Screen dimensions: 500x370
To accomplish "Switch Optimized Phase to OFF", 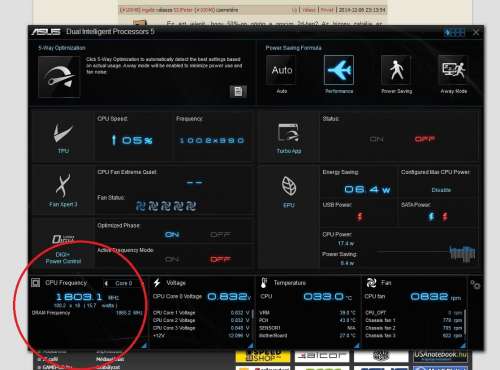I will (x=220, y=235).
